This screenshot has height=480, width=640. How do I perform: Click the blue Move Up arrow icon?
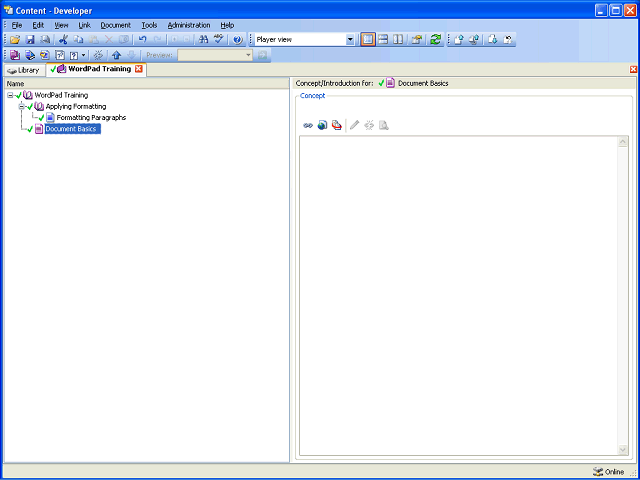pos(117,55)
